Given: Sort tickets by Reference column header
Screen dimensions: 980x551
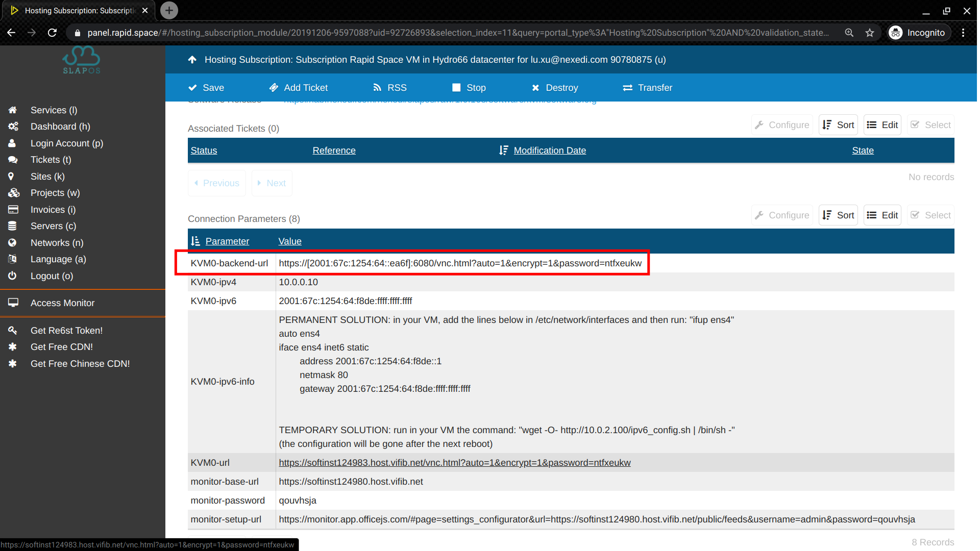Looking at the screenshot, I should click(334, 151).
